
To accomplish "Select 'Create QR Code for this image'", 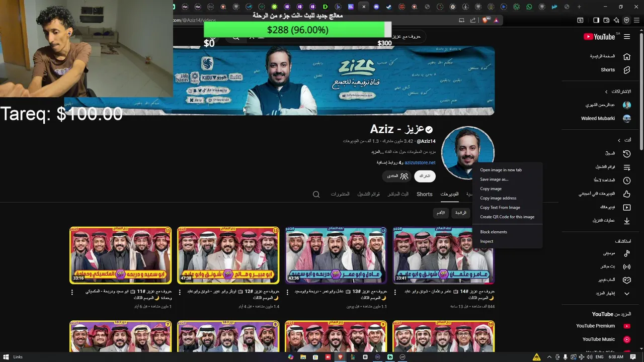I will click(508, 217).
